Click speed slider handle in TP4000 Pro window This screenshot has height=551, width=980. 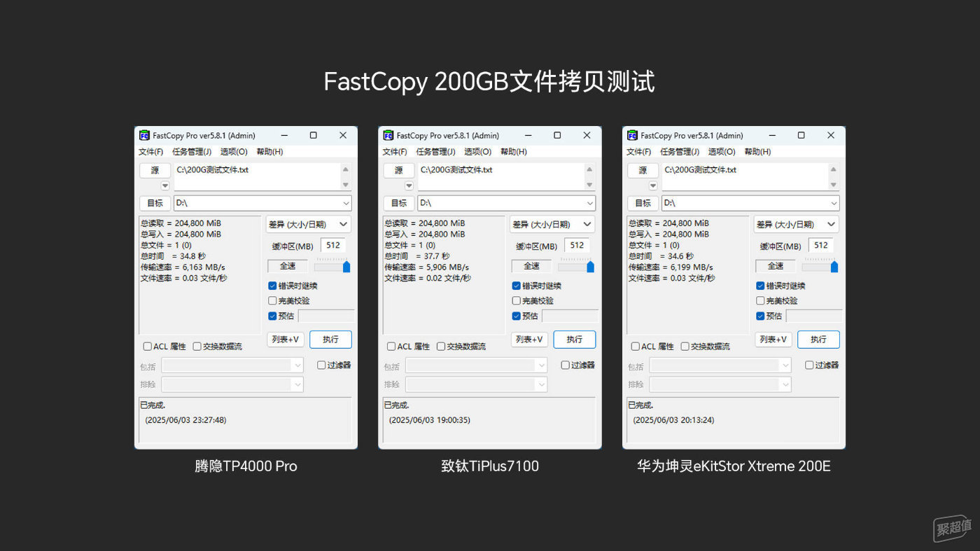346,266
